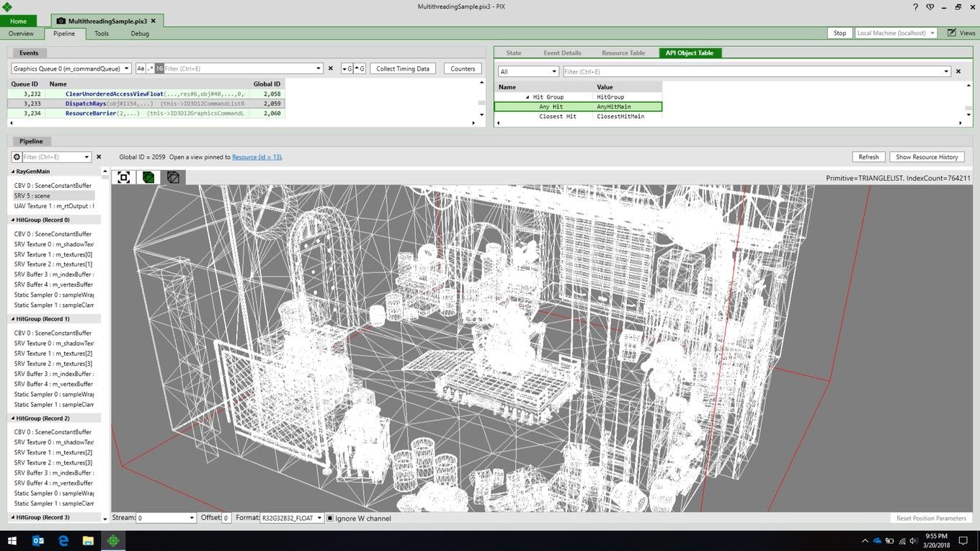Click the Stop button
The image size is (980, 551).
pos(839,33)
